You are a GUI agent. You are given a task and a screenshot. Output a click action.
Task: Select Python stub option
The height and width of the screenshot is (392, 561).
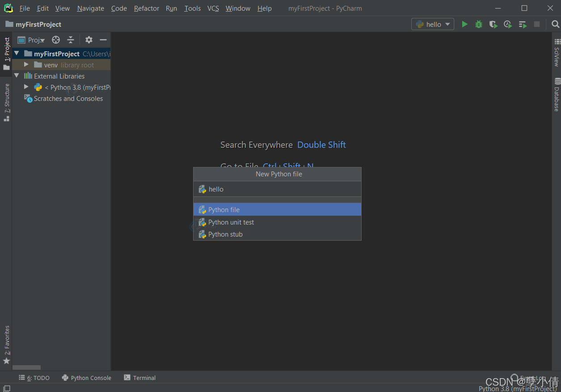click(277, 234)
